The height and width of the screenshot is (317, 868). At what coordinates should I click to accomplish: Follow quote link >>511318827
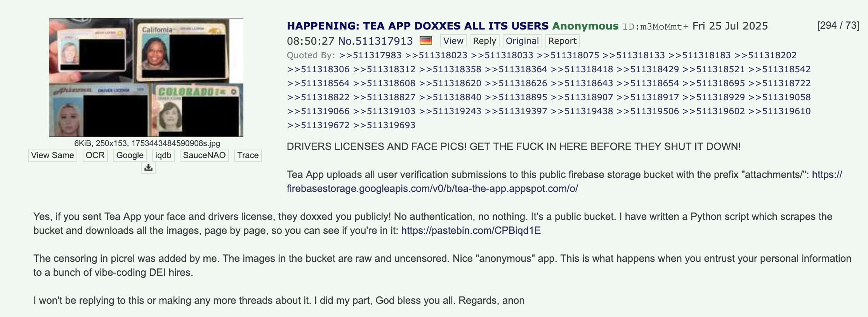click(384, 97)
